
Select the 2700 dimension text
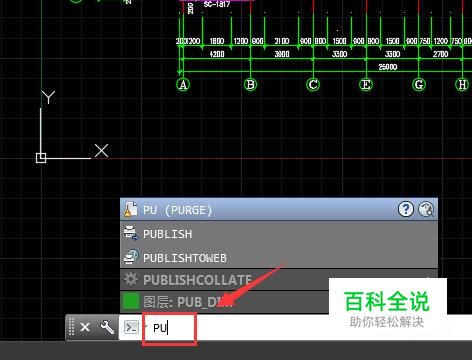pos(440,54)
